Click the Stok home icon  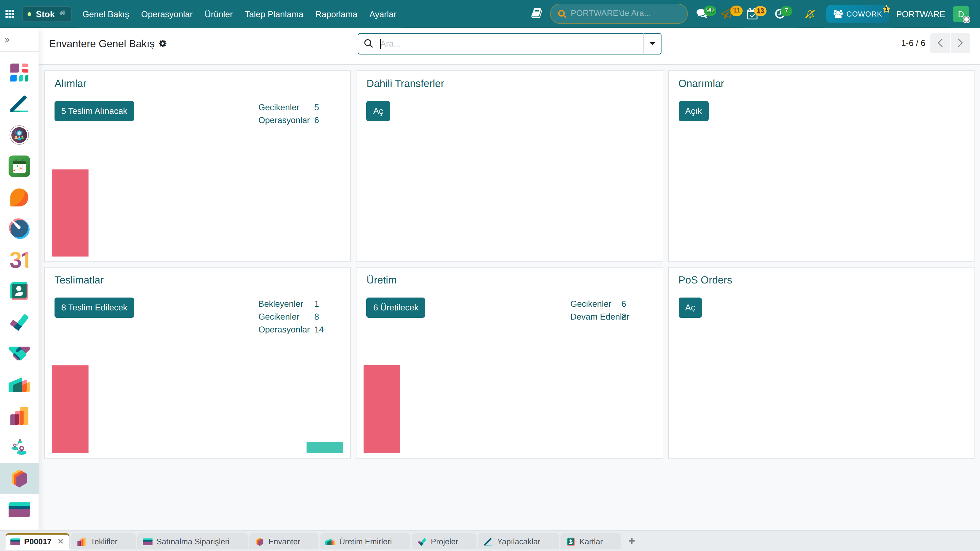click(62, 13)
